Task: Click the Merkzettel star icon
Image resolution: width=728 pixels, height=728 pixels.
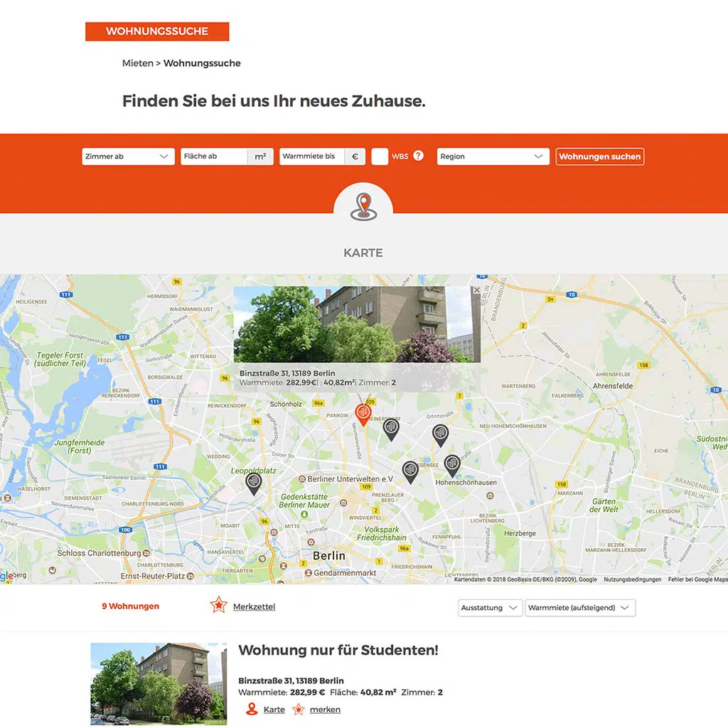Action: click(x=219, y=605)
